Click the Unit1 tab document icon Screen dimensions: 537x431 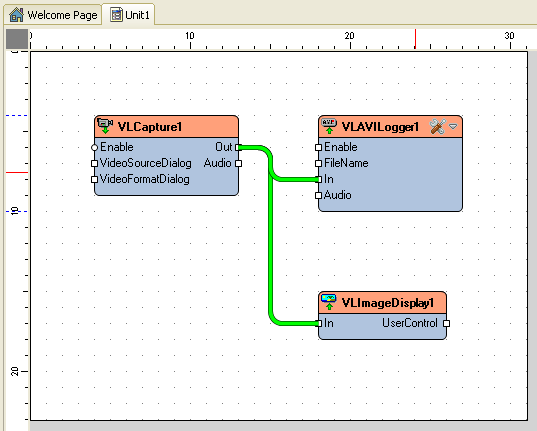click(116, 15)
